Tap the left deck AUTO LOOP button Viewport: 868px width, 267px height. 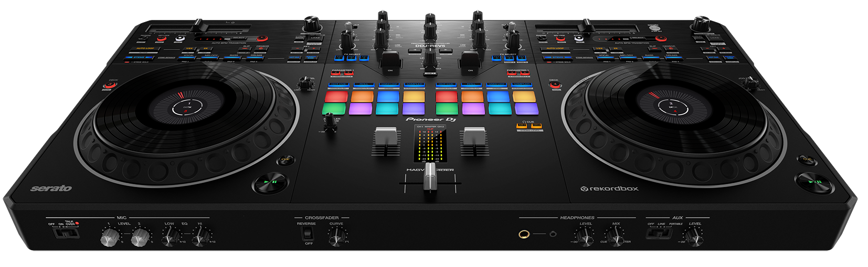[144, 49]
